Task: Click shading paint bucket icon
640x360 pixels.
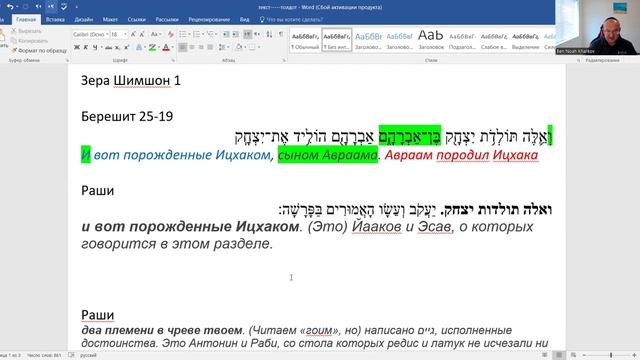Action: tap(239, 47)
